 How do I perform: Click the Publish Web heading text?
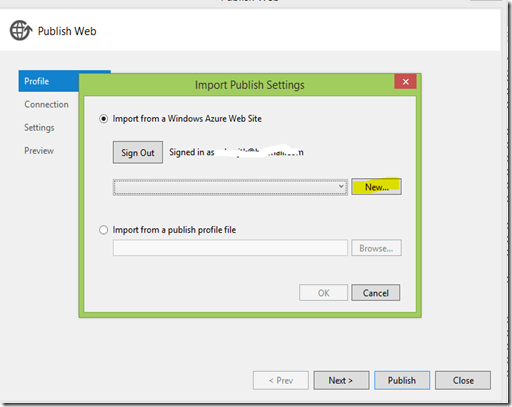[x=67, y=31]
